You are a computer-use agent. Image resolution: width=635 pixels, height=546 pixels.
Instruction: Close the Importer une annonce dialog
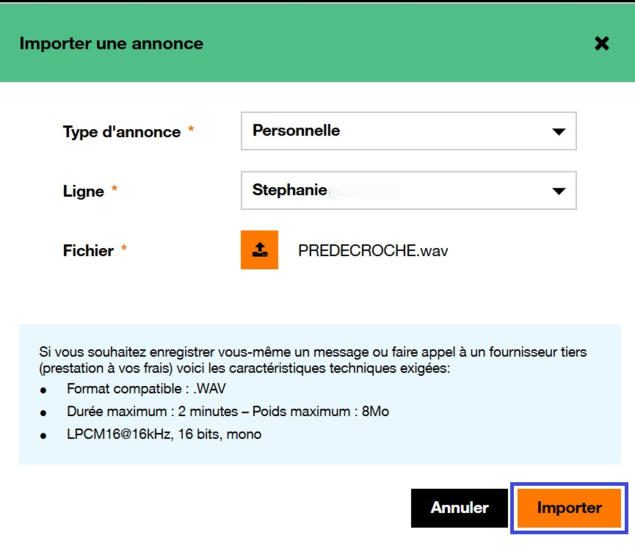pos(601,44)
